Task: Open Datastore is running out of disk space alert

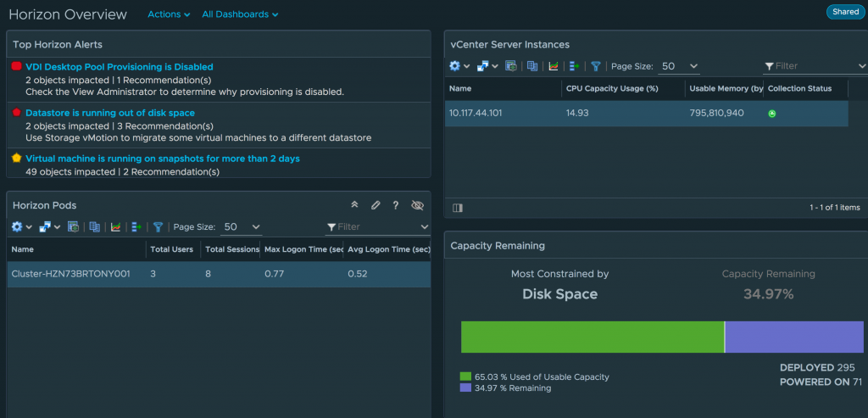Action: (110, 113)
